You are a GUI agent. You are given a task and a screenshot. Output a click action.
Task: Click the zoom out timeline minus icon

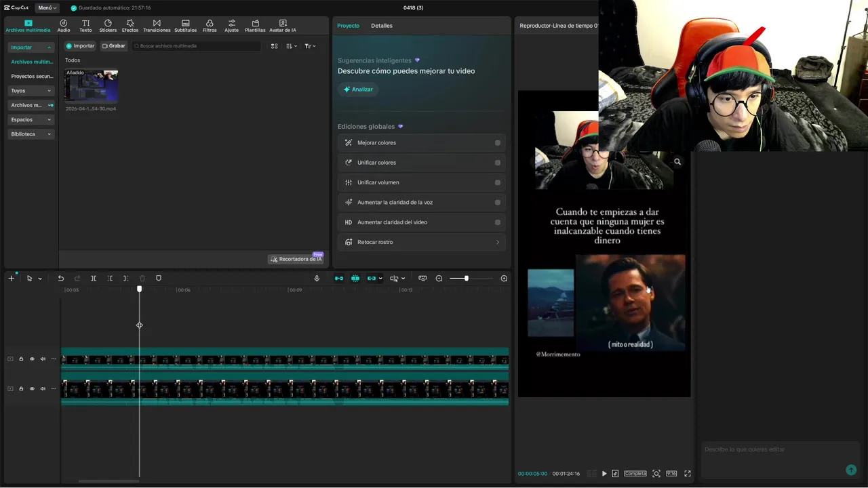click(x=439, y=279)
